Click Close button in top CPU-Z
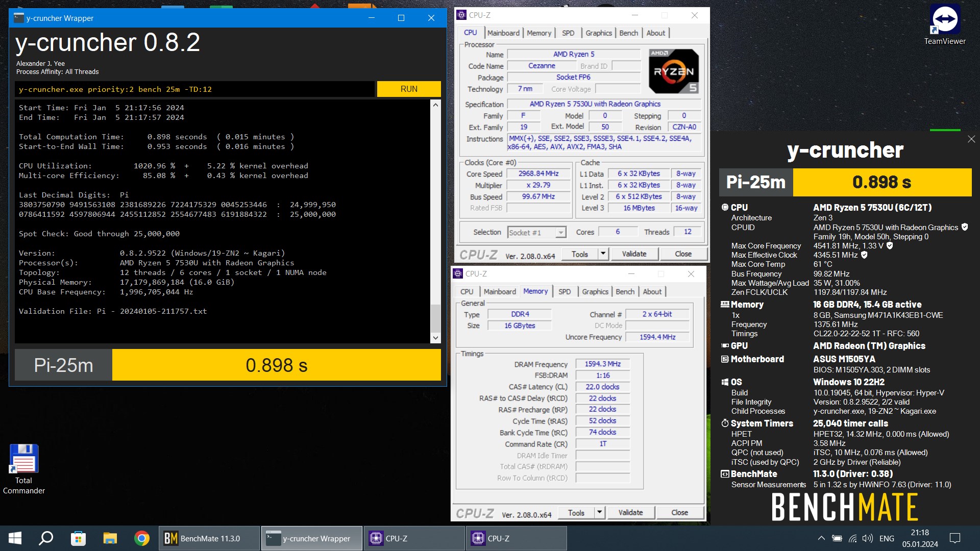 click(x=683, y=254)
